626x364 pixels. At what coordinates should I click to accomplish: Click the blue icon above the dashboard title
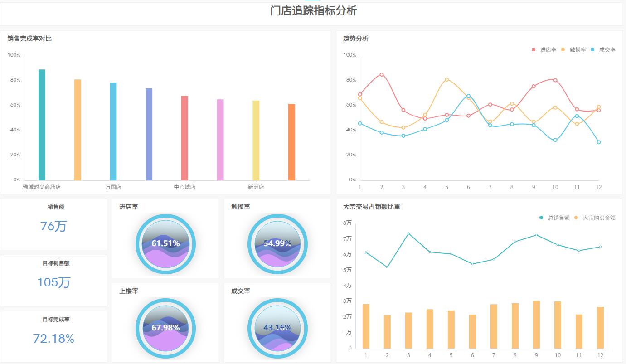coord(312,2)
